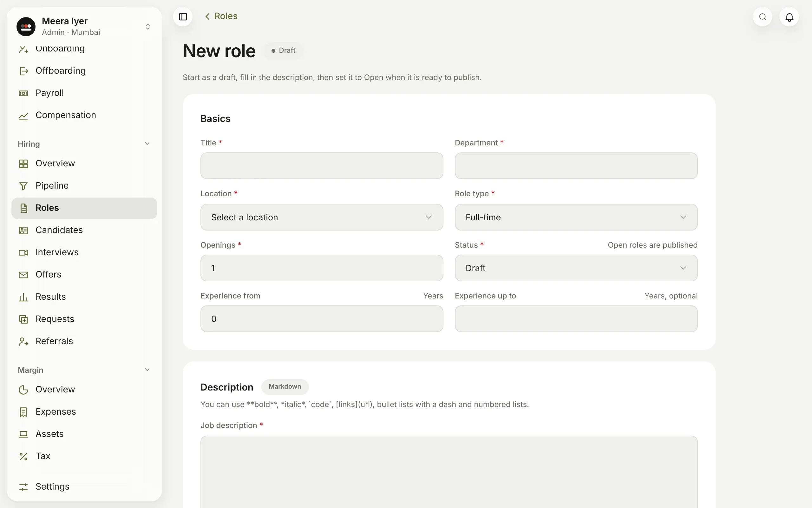Viewport: 812px width, 508px height.
Task: Click the Pipeline funnel icon
Action: click(23, 186)
